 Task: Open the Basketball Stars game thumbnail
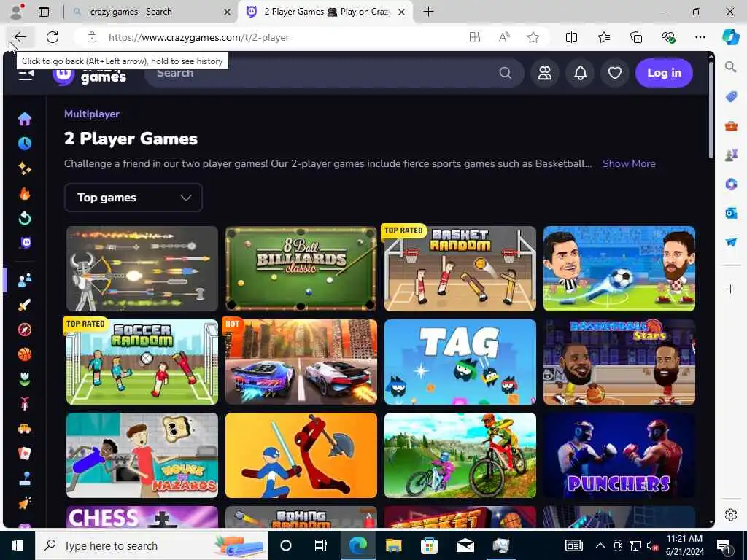coord(619,362)
